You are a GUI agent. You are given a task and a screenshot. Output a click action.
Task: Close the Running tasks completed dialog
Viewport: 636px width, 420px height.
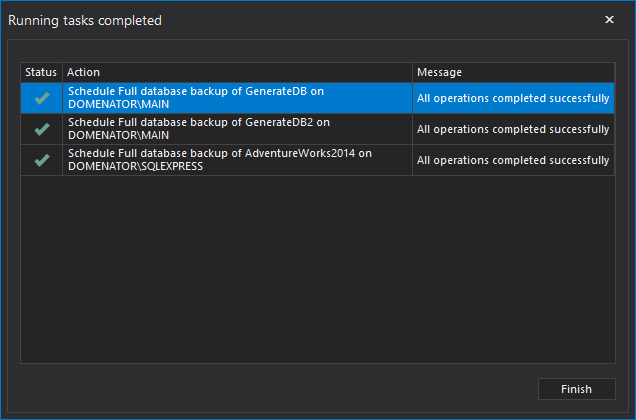(x=609, y=20)
